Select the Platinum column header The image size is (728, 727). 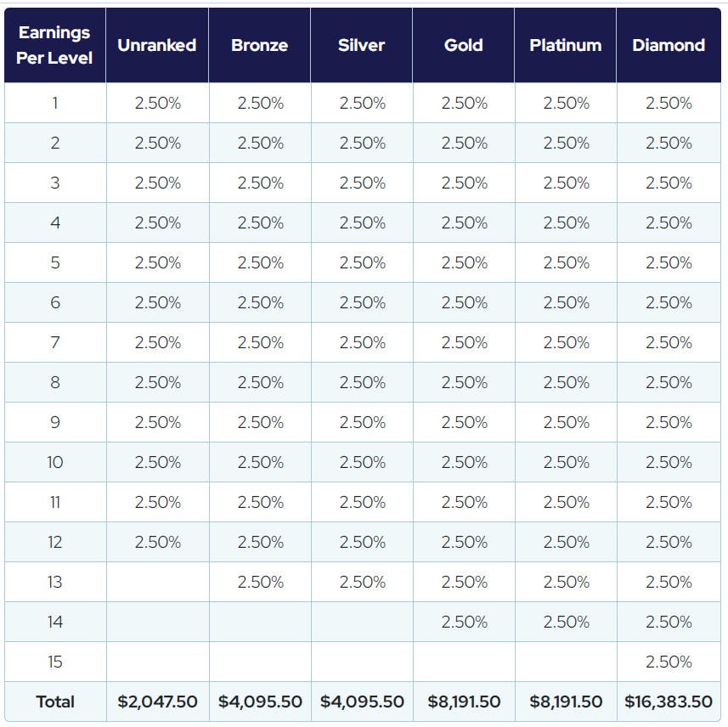[566, 45]
